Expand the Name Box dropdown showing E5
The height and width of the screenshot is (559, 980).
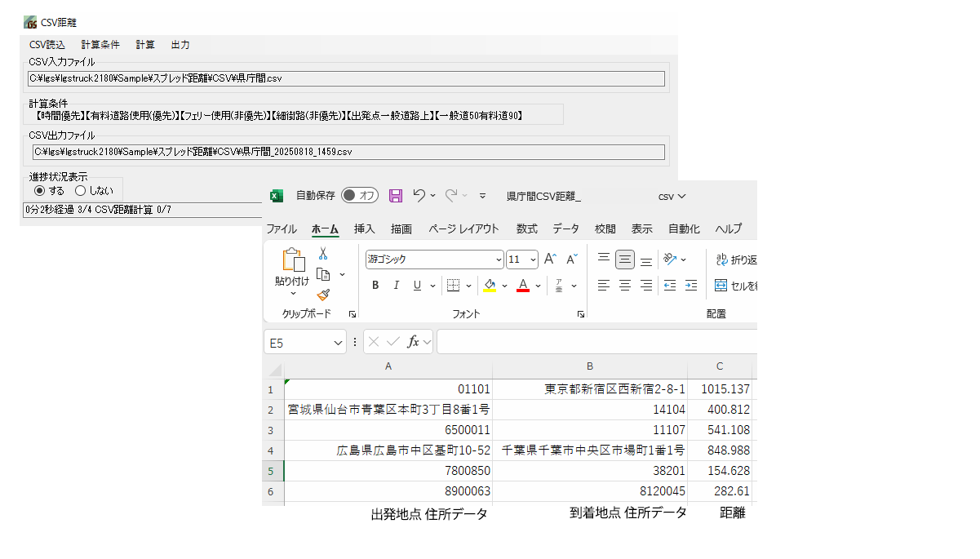[338, 344]
